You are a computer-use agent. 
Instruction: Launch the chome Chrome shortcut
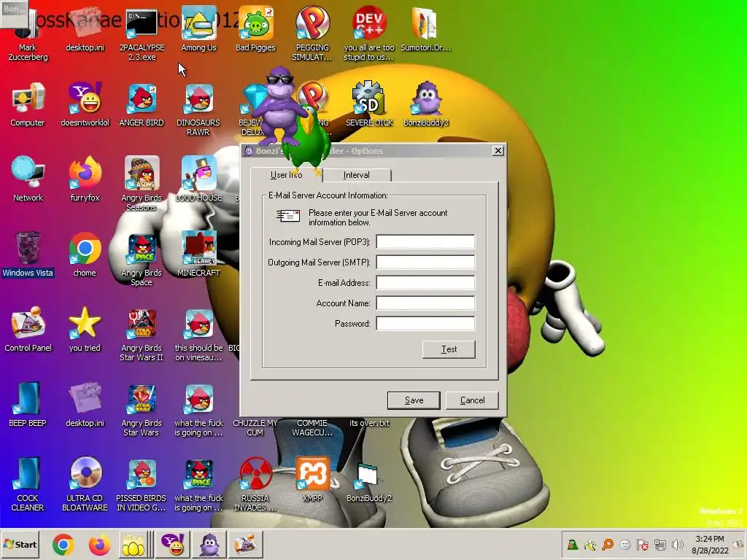click(x=85, y=254)
